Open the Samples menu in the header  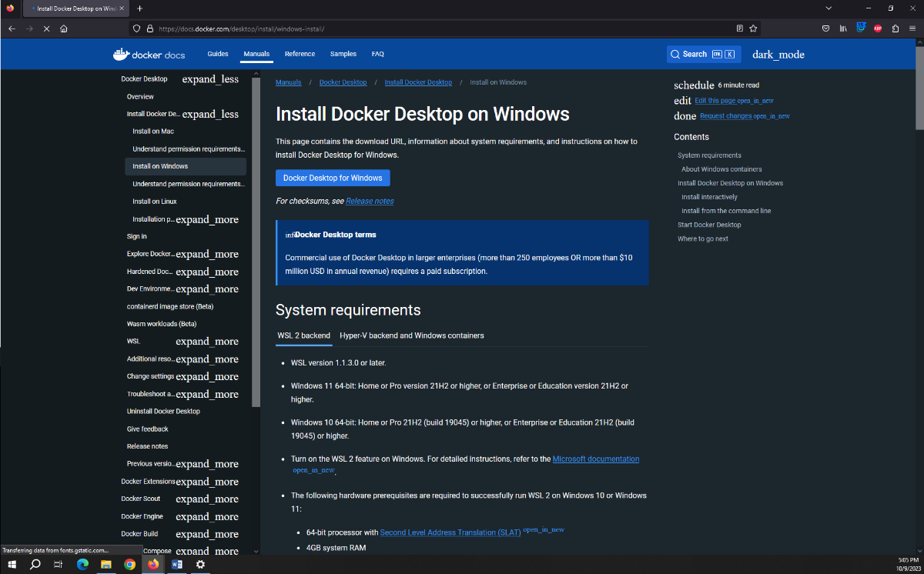[343, 54]
